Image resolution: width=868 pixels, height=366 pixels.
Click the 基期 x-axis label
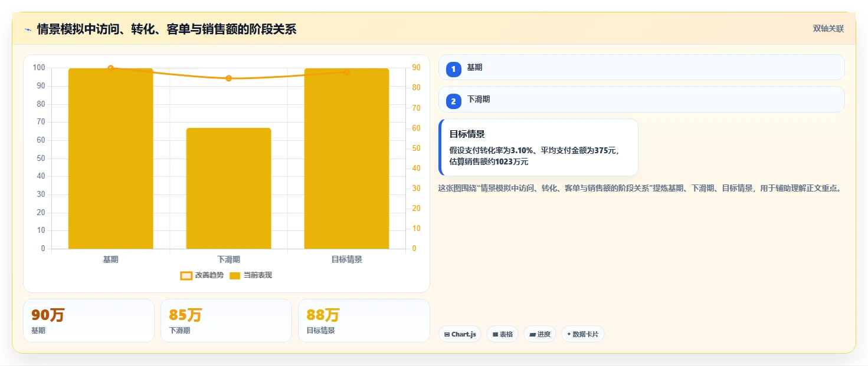click(111, 259)
